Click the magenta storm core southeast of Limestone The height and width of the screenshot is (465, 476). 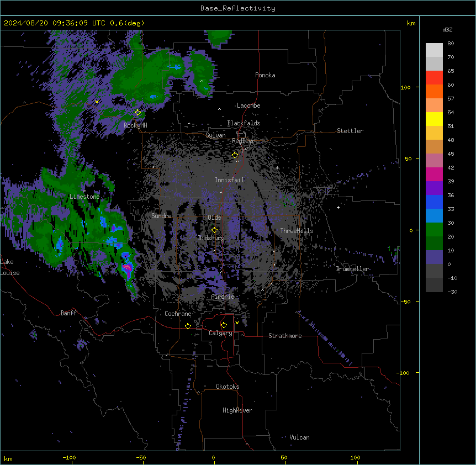[x=128, y=268]
